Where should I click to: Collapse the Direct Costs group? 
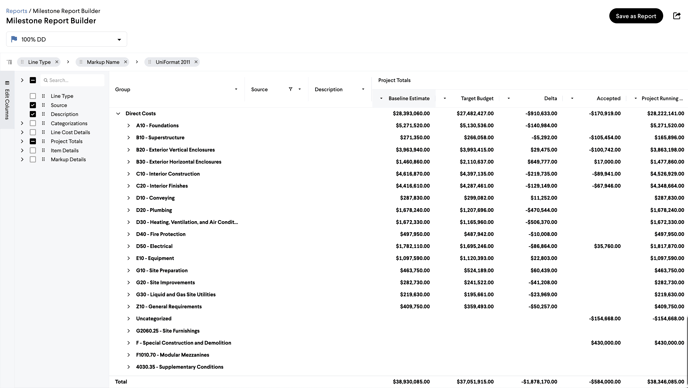[x=118, y=113]
